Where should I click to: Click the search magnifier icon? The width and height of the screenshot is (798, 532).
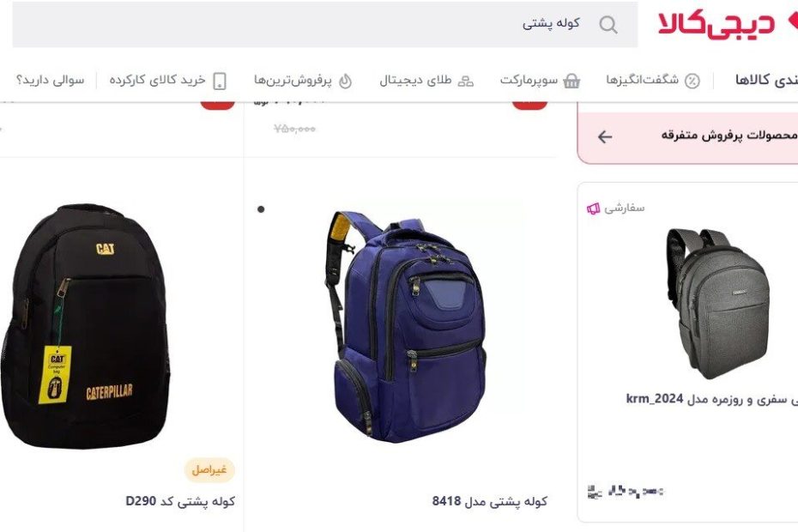point(608,24)
